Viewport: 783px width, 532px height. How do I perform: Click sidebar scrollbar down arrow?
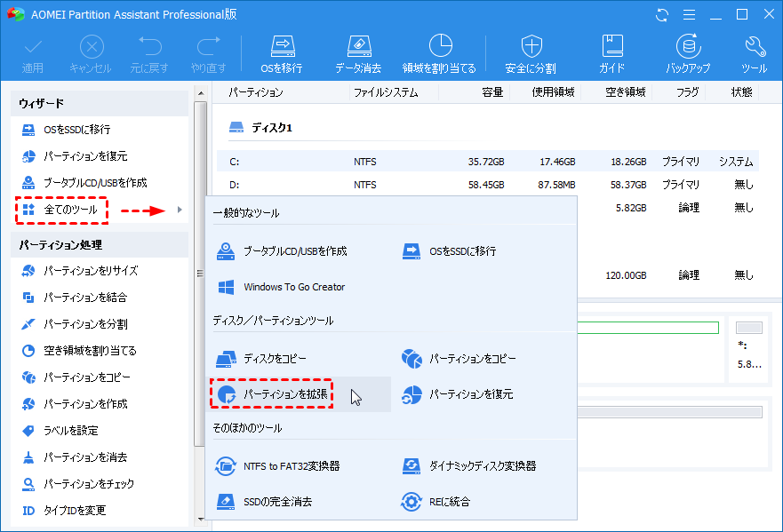click(x=200, y=520)
